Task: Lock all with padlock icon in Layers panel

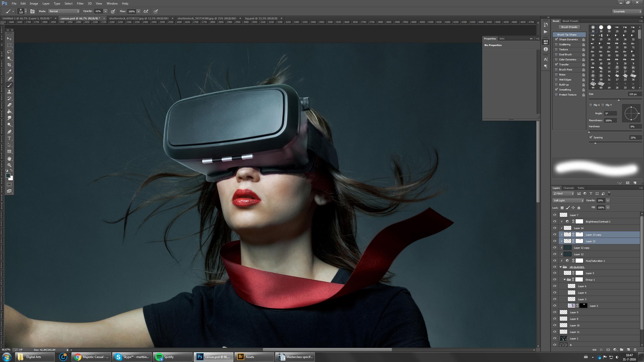Action: (x=579, y=208)
